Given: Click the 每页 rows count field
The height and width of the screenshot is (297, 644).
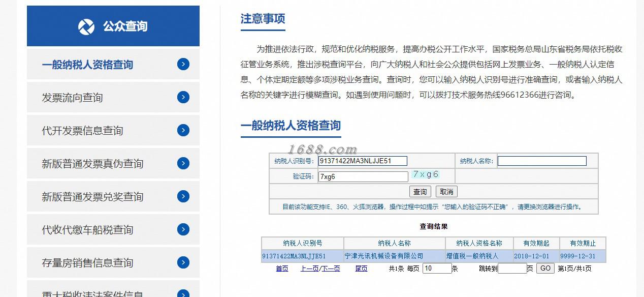Looking at the screenshot, I should point(437,268).
